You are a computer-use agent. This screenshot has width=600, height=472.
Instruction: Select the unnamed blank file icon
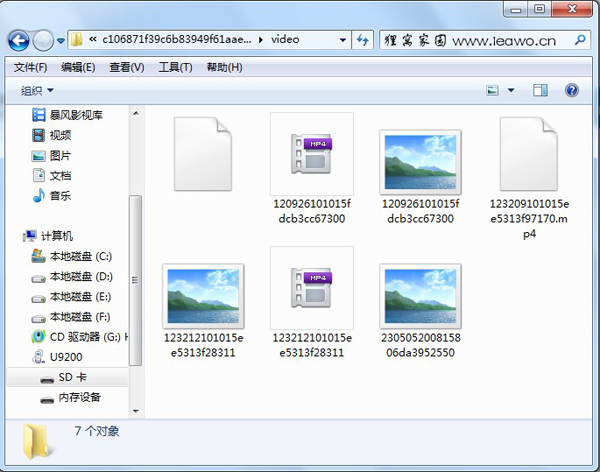point(203,154)
